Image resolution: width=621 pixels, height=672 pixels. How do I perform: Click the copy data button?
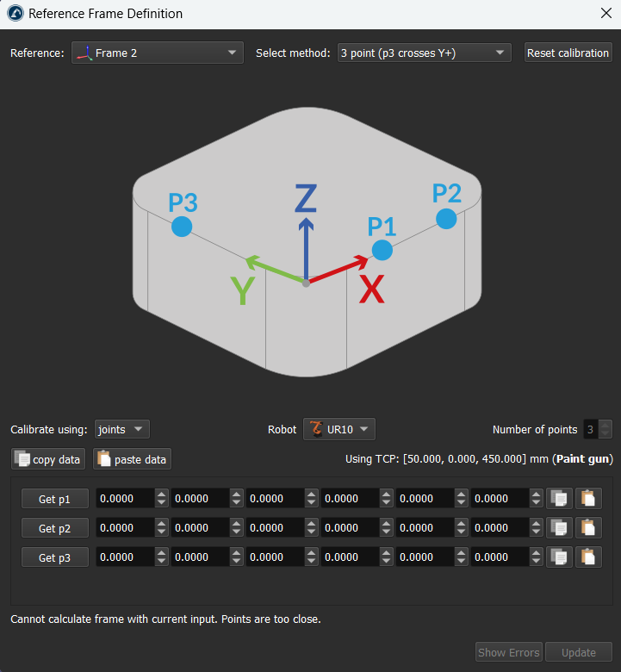47,459
